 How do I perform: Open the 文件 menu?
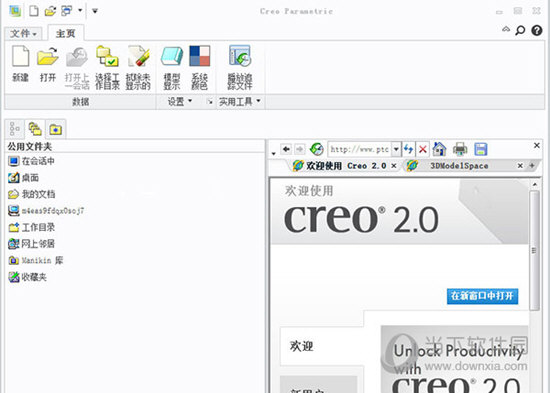tap(23, 34)
